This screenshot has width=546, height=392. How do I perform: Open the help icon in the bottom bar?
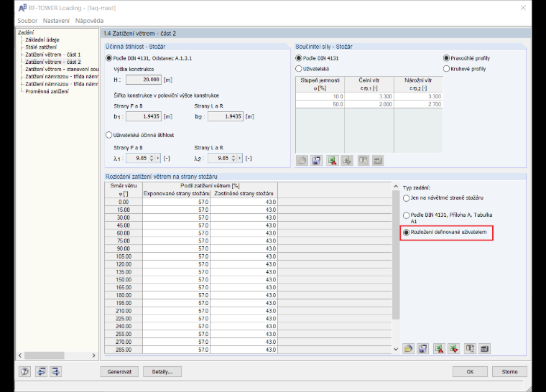point(24,371)
